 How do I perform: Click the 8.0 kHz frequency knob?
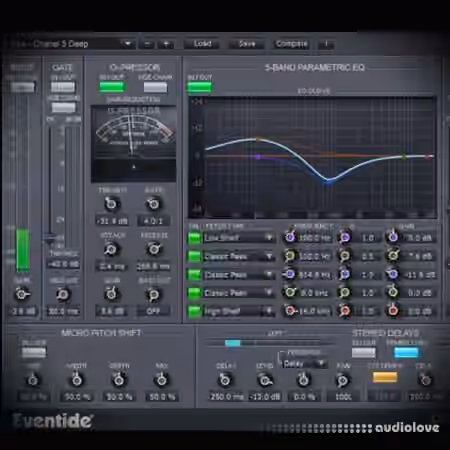pos(290,292)
